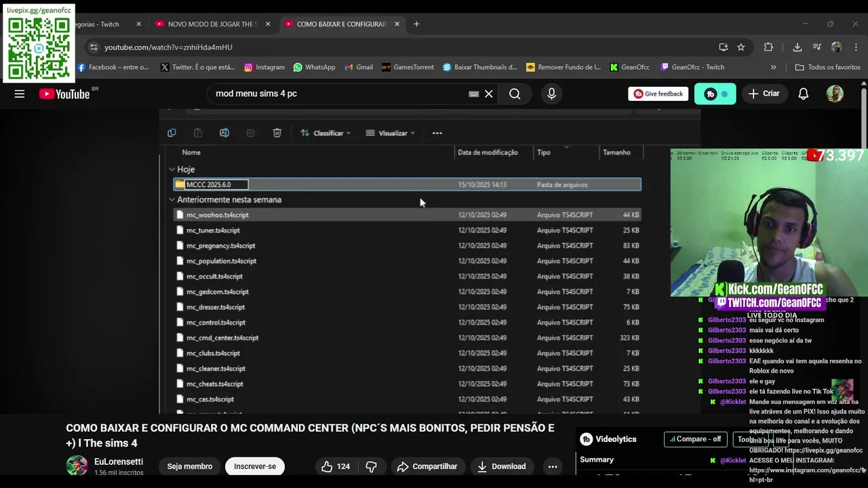Click the EuLorensetti channel name
Screen dimensions: 868x488
pyautogui.click(x=119, y=462)
